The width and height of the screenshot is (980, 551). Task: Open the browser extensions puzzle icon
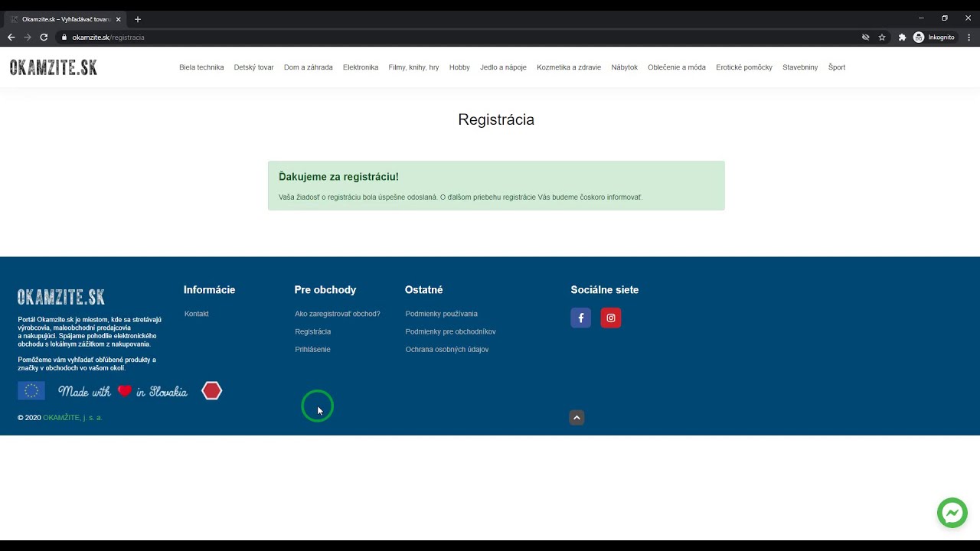(x=902, y=37)
